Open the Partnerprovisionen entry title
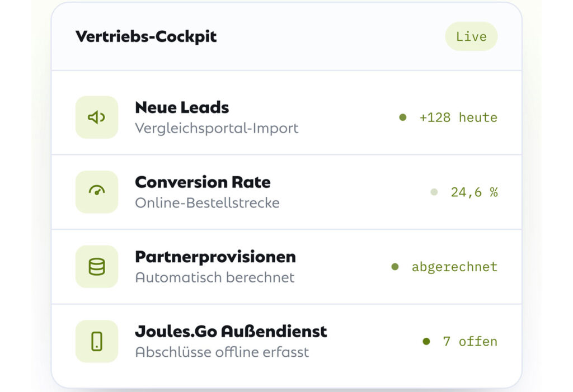 [215, 257]
